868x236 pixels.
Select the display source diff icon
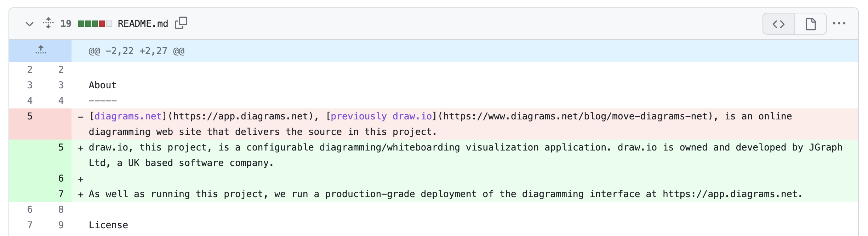click(778, 24)
